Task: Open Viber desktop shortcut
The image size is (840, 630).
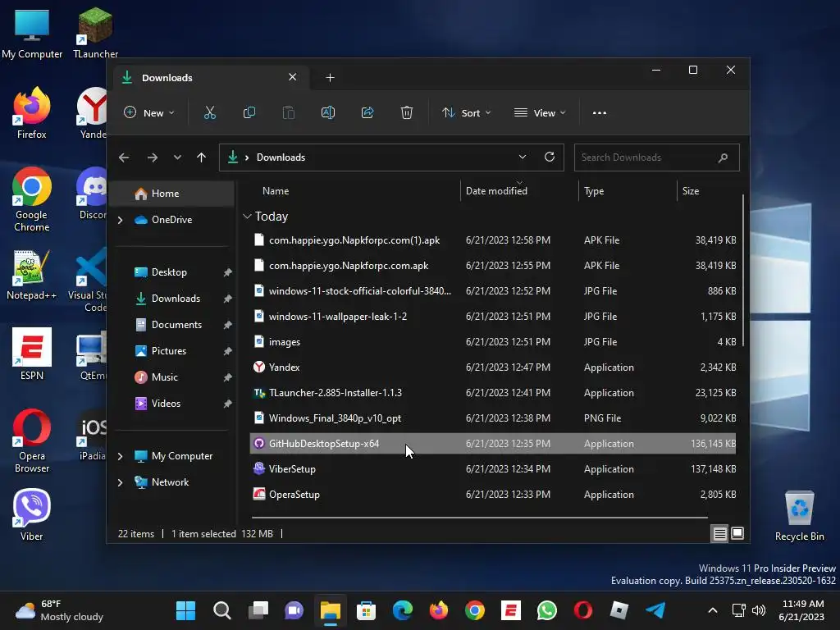Action: coord(32,515)
